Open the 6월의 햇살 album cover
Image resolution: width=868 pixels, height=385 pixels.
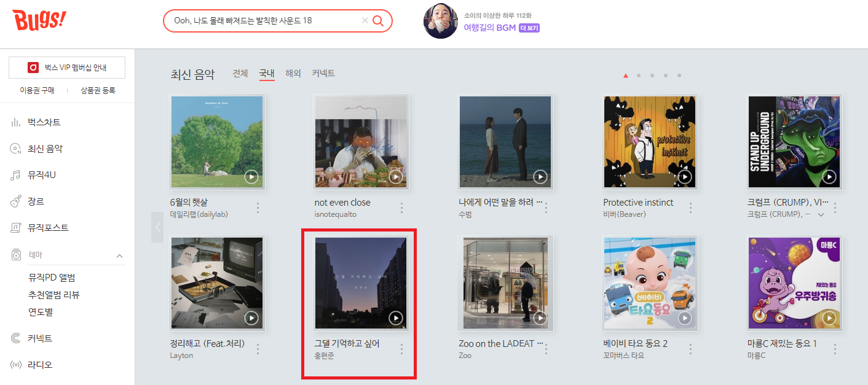click(216, 142)
